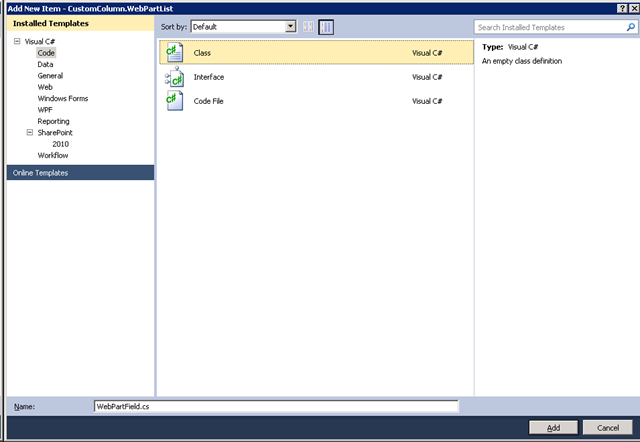Click the Code File template C# icon
Image resolution: width=640 pixels, height=442 pixels.
tap(175, 101)
